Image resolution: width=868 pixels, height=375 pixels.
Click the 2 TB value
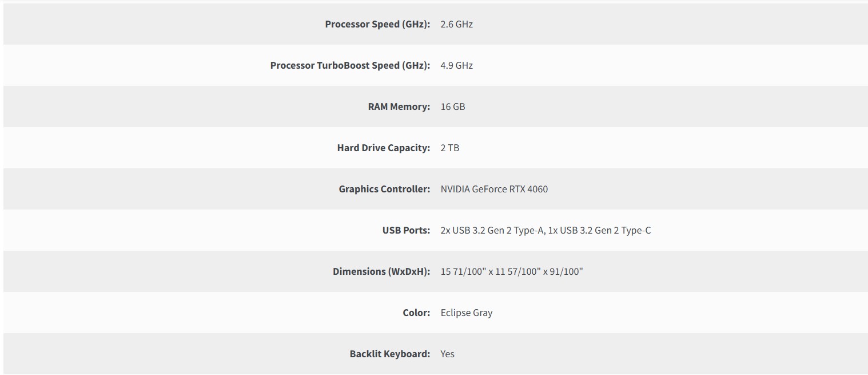[x=449, y=148]
